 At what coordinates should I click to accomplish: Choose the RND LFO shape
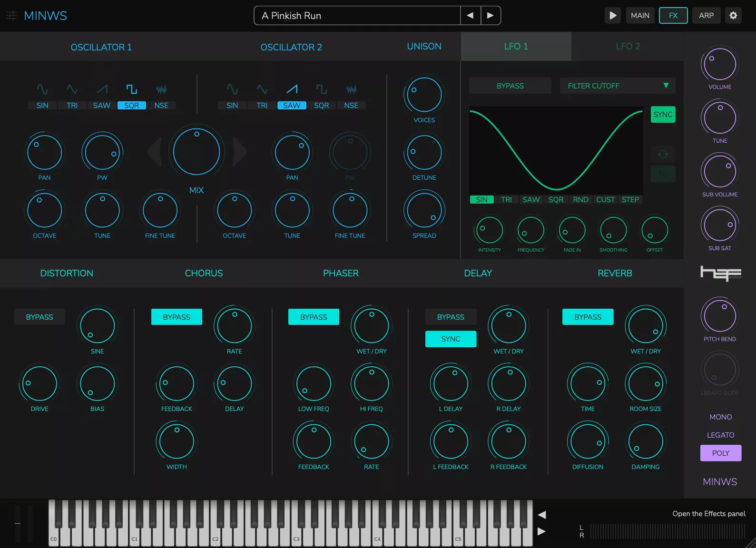pos(580,200)
